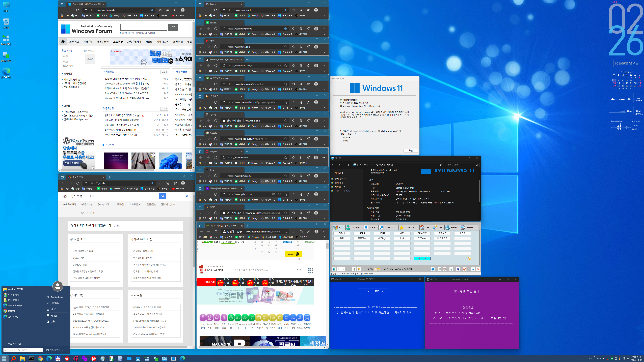Click the key icon next to ID/PW

coord(375,269)
